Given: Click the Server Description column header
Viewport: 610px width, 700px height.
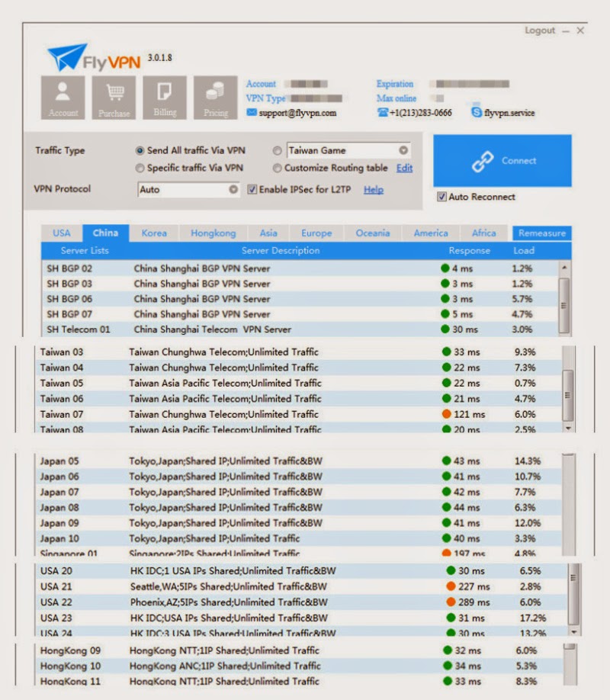Looking at the screenshot, I should (x=281, y=250).
